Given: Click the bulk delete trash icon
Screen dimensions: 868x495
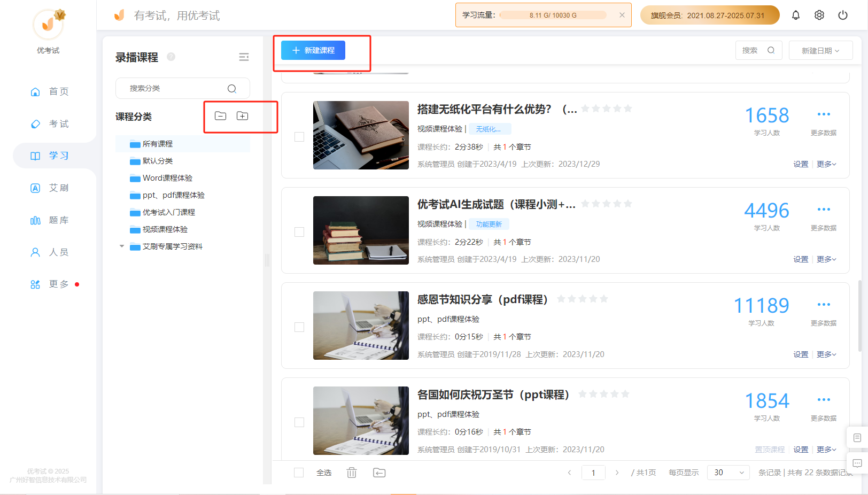Looking at the screenshot, I should tap(351, 473).
